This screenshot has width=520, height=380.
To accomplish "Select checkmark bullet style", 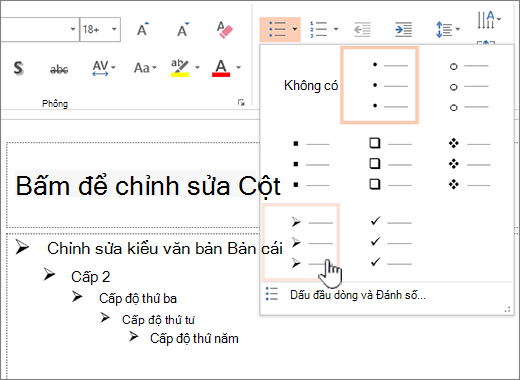I will [391, 242].
